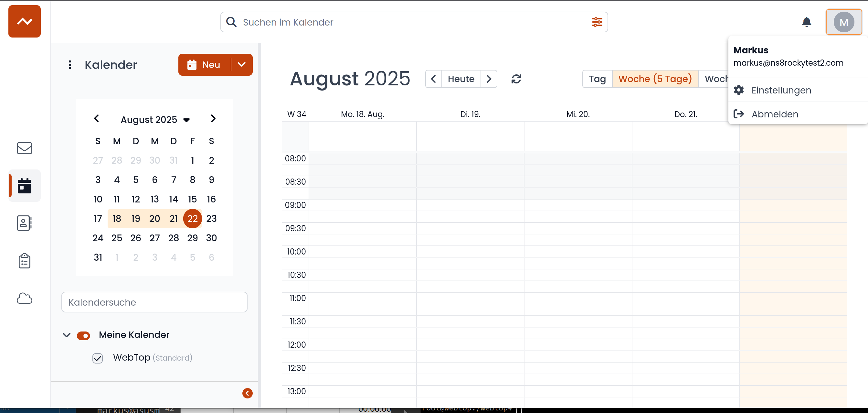868x413 pixels.
Task: Click the Heute button
Action: (x=460, y=79)
